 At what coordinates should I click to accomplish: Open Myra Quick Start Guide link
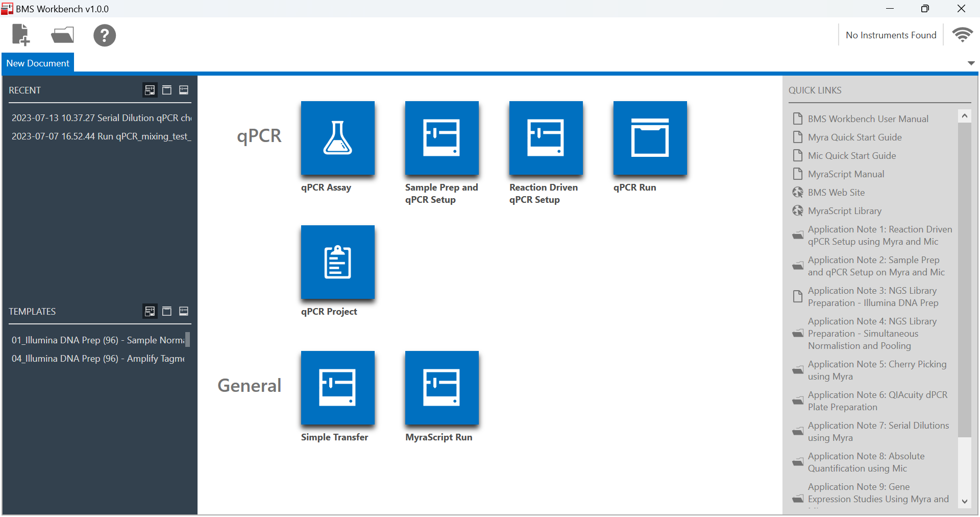(x=854, y=137)
